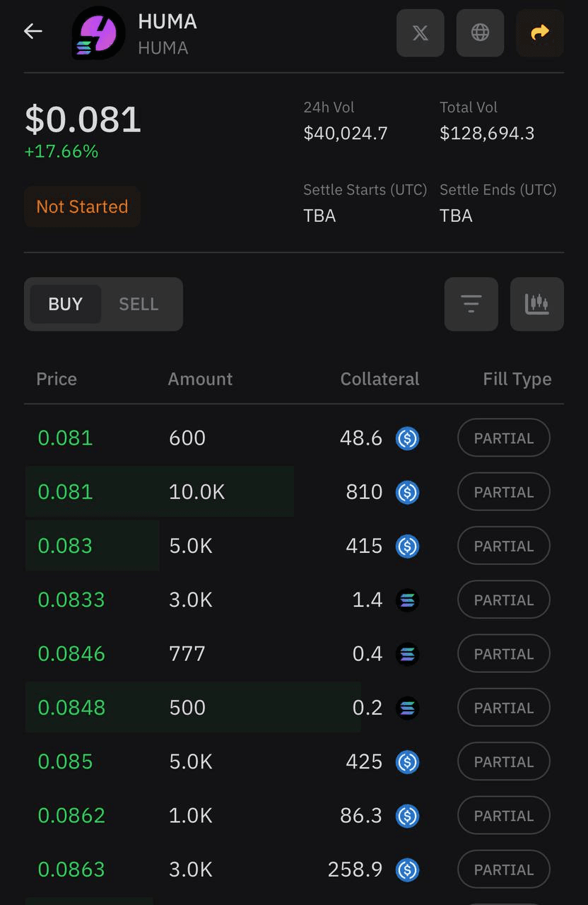Tap the Not Started status badge

(82, 206)
